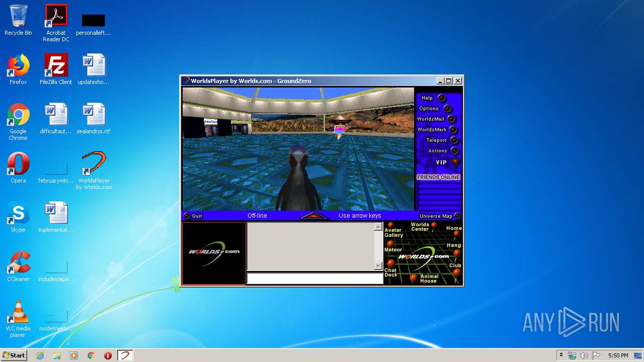Expand the VIP red triangle
This screenshot has height=362, width=644.
pos(455,162)
